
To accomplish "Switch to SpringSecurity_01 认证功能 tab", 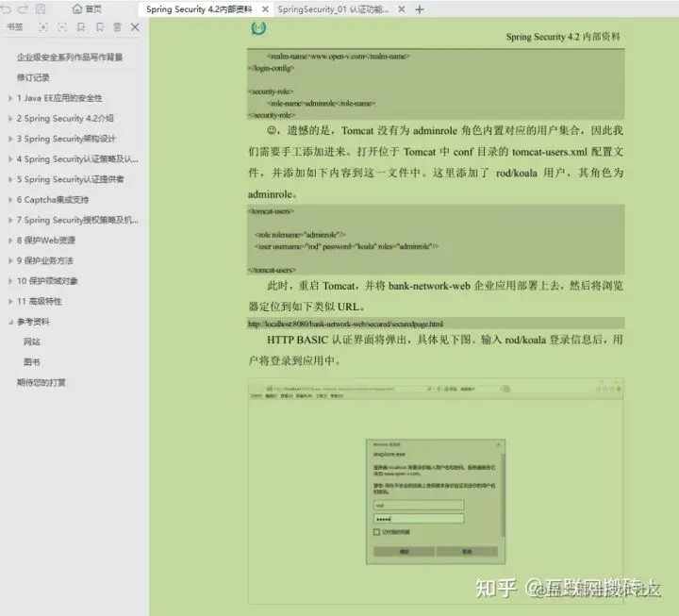I will [x=333, y=9].
